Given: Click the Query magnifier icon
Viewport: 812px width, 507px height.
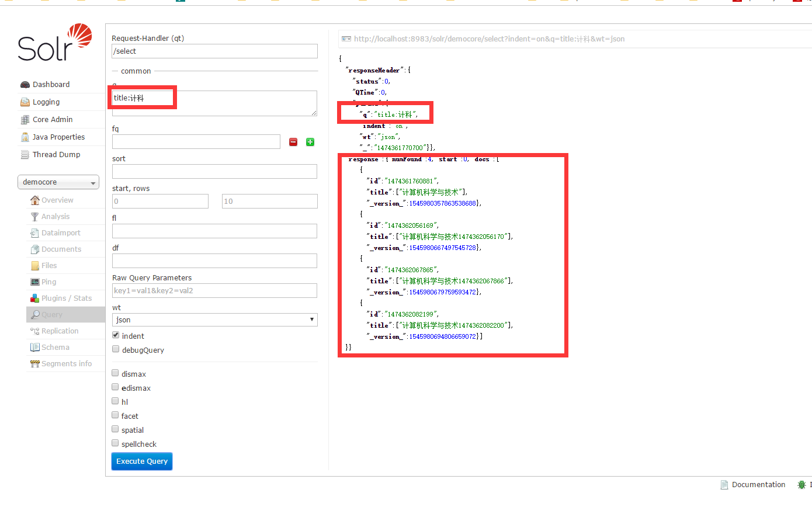Looking at the screenshot, I should (x=35, y=315).
